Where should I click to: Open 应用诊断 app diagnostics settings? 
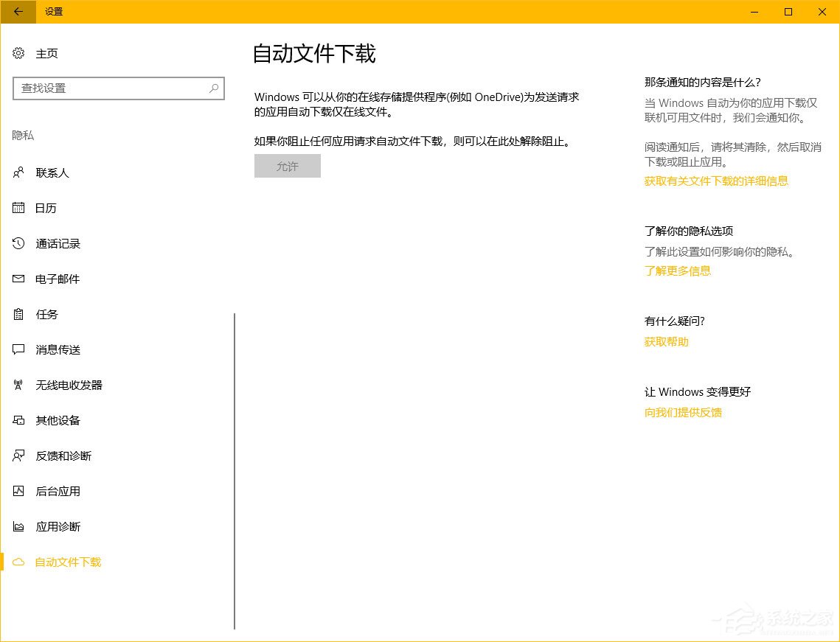tap(58, 526)
